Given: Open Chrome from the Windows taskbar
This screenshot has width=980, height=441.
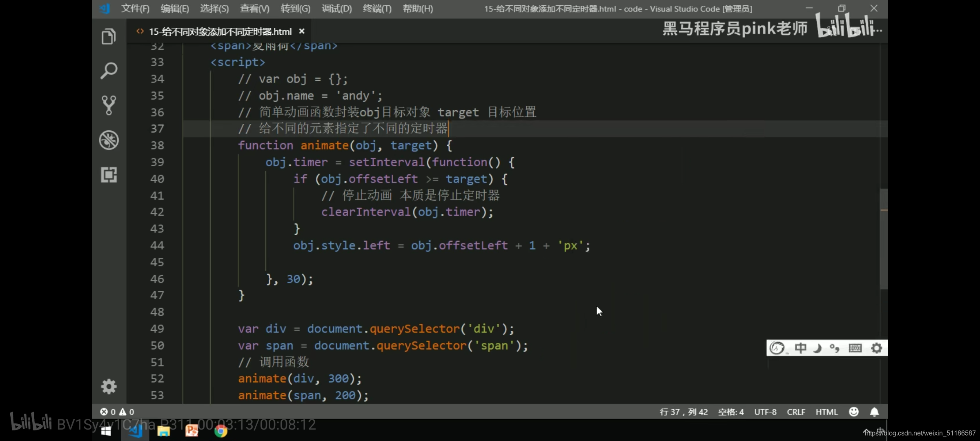Looking at the screenshot, I should point(220,431).
